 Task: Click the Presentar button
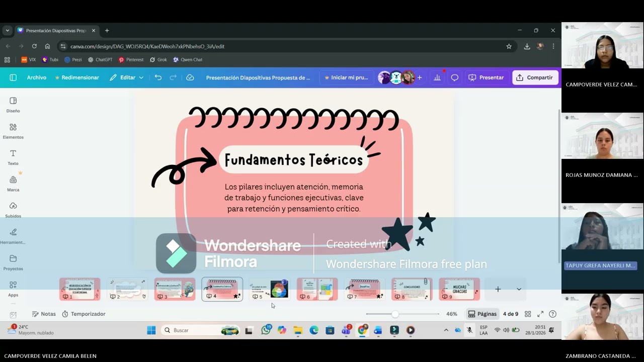click(486, 77)
